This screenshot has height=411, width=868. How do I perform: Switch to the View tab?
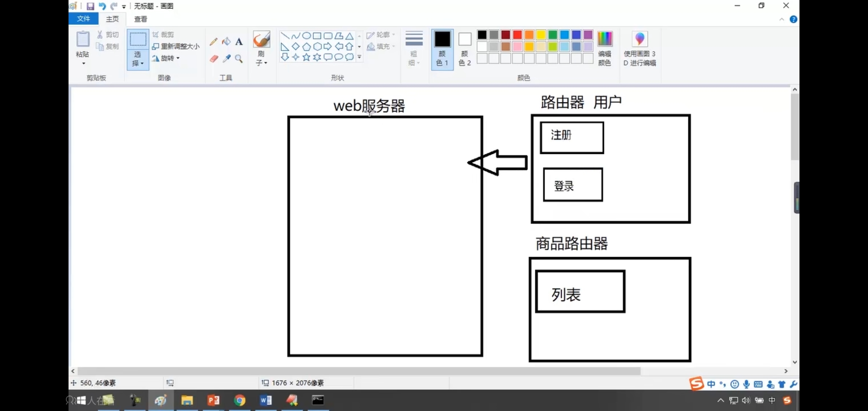pos(140,19)
